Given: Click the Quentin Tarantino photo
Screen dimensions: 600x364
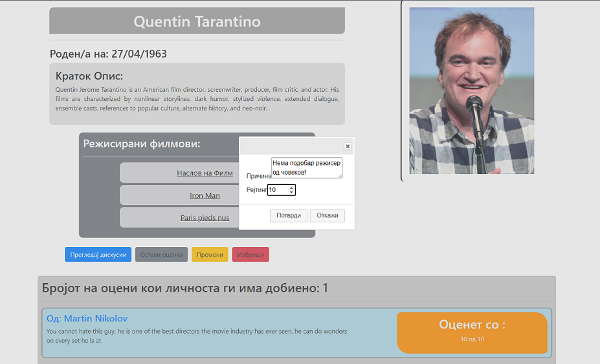Looking at the screenshot, I should 471,91.
